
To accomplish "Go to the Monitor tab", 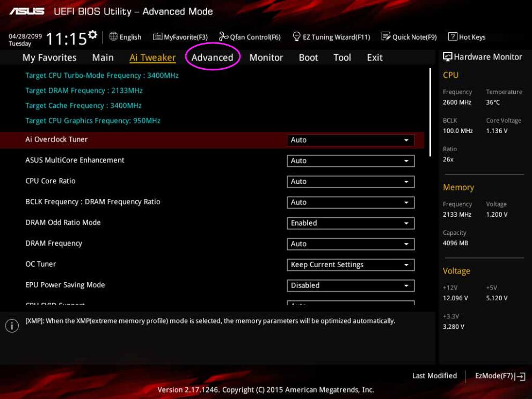I will point(266,57).
